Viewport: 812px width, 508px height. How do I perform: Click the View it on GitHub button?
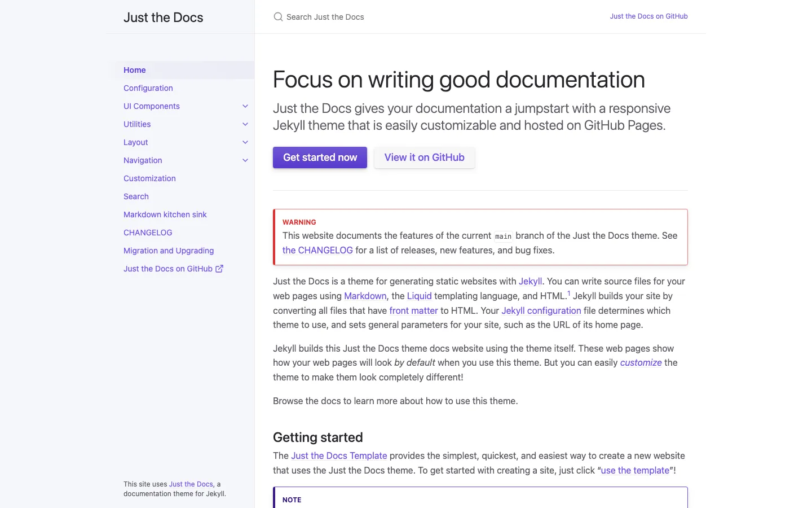[425, 157]
